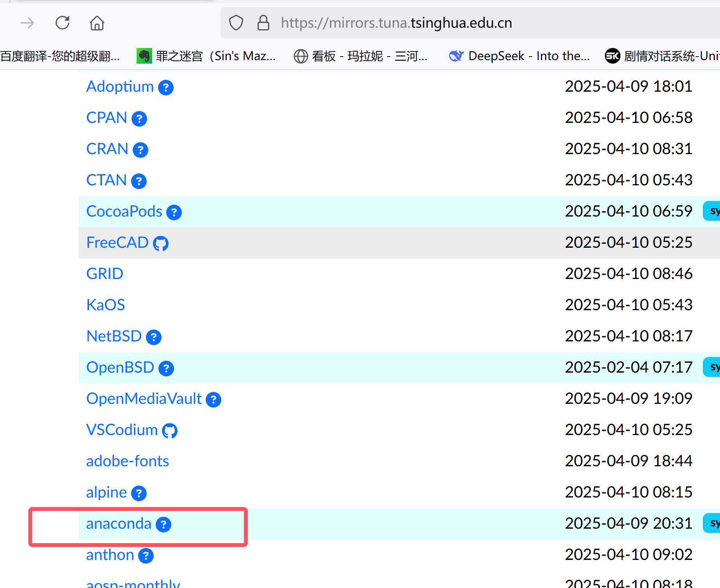This screenshot has height=588, width=720.
Task: Select timestamp 2025-02-04 07:17 for OpenBSD
Action: (x=629, y=367)
